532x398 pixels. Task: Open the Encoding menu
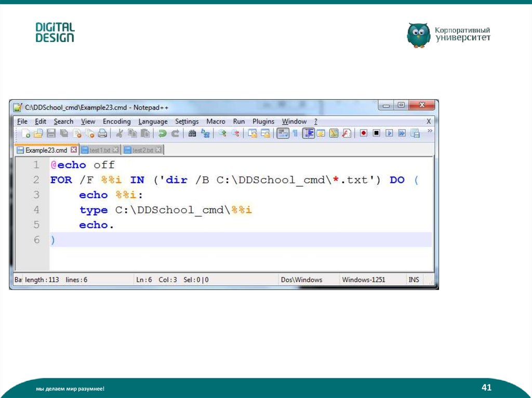116,121
